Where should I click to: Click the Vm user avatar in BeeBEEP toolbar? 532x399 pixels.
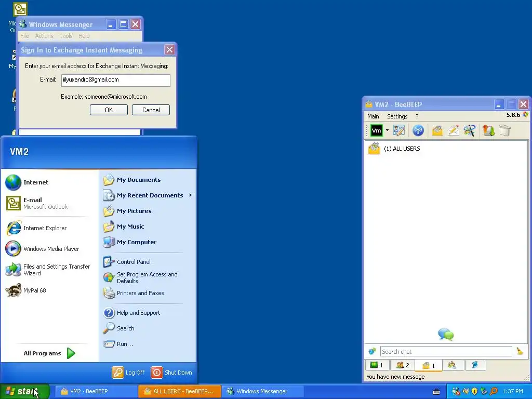coord(376,130)
